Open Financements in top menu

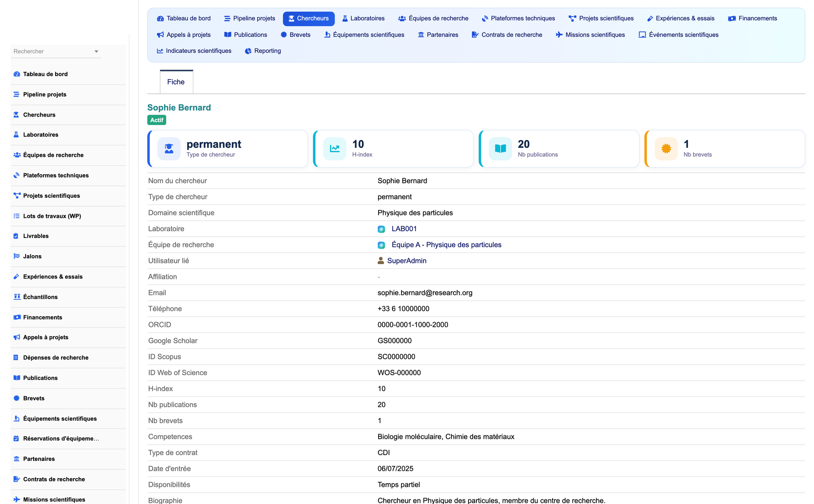pos(753,18)
